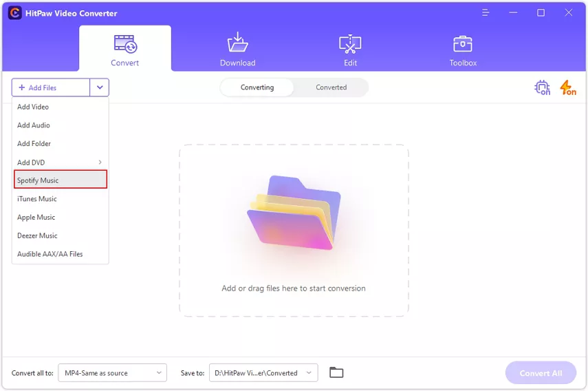Minimize the HitPaw window
The width and height of the screenshot is (588, 391).
[513, 13]
